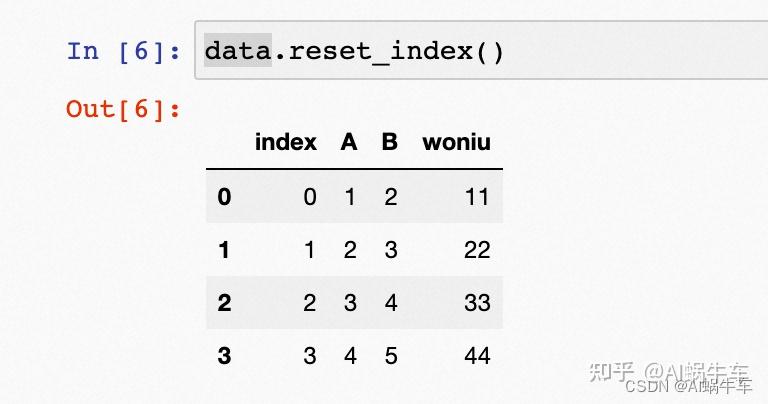768x404 pixels.
Task: Click inside the data.reset_index() code cell
Action: pyautogui.click(x=481, y=50)
